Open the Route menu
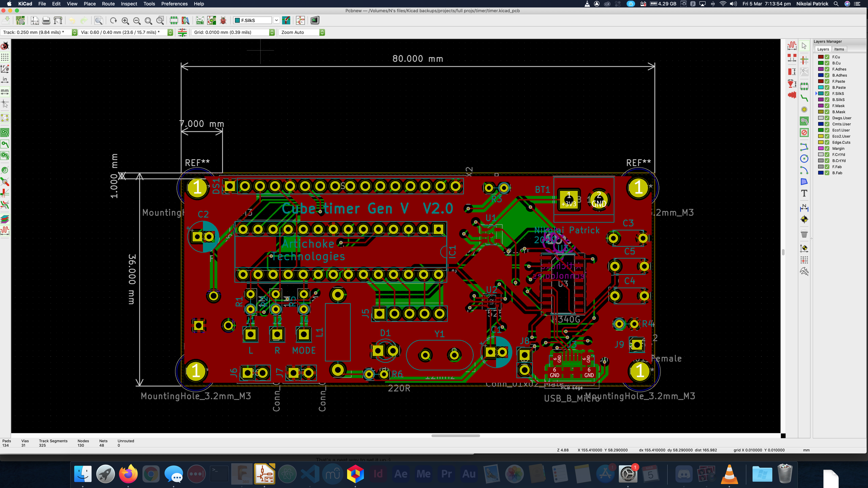868x488 pixels. click(108, 4)
